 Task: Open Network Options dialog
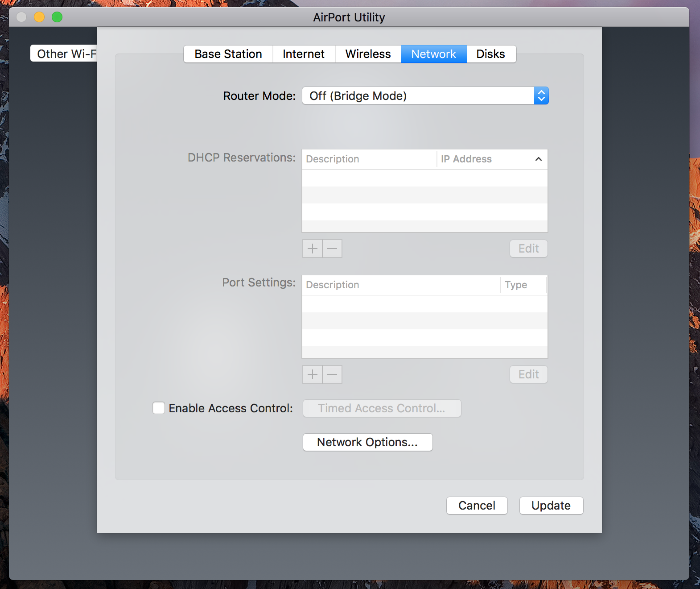pyautogui.click(x=368, y=442)
